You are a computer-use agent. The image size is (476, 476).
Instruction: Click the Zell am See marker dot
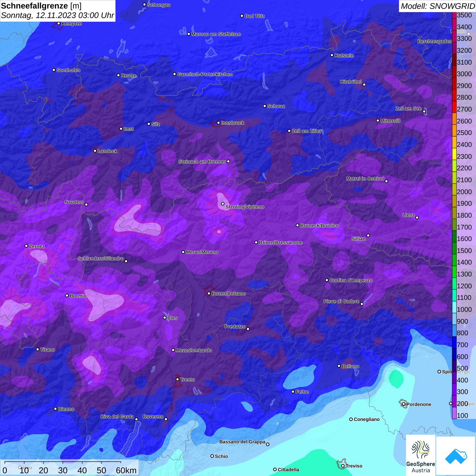424,112
